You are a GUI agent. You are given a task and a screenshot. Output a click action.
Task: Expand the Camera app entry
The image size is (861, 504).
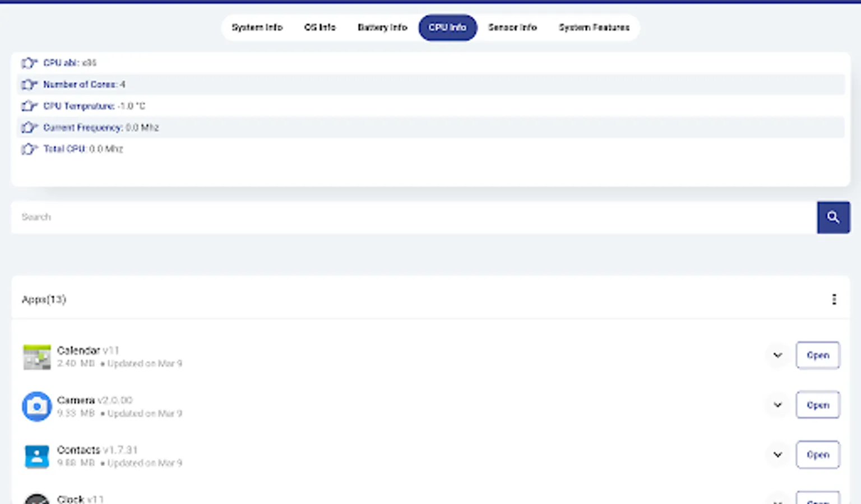pyautogui.click(x=777, y=404)
